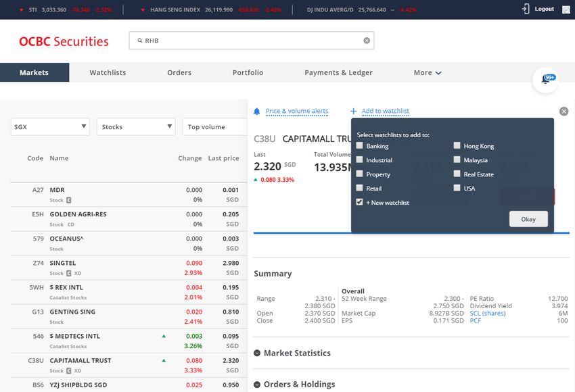Open Price & volume alerts link
The width and height of the screenshot is (575, 392).
click(297, 111)
